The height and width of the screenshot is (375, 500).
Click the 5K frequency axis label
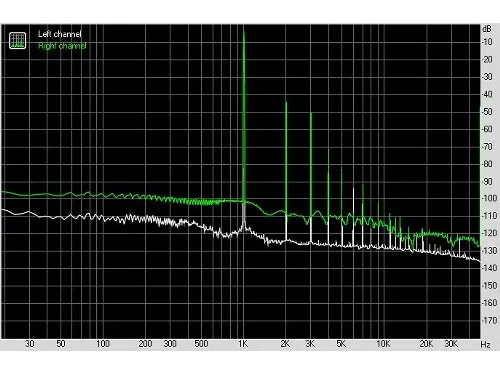pyautogui.click(x=341, y=344)
